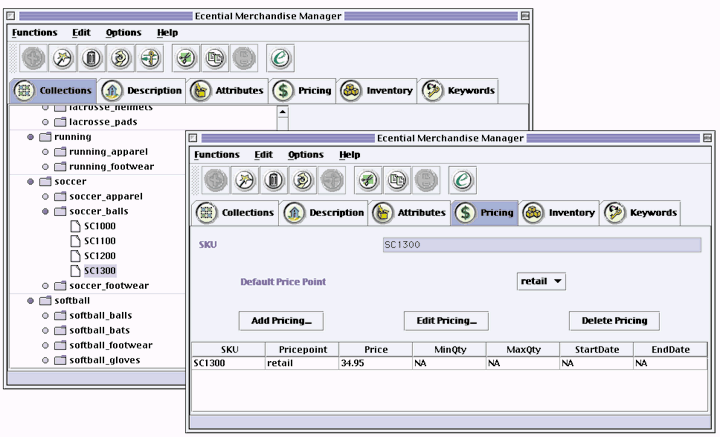Click the trash can icon in the back window toolbar
The width and height of the screenshot is (720, 437).
tap(91, 58)
